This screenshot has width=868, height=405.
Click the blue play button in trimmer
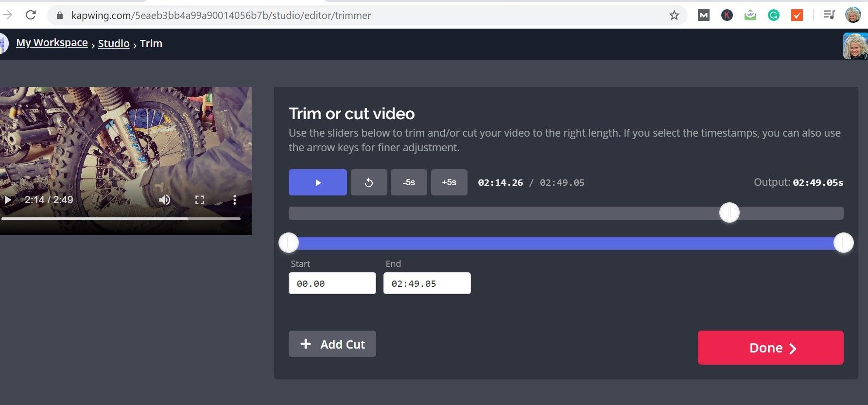point(317,182)
